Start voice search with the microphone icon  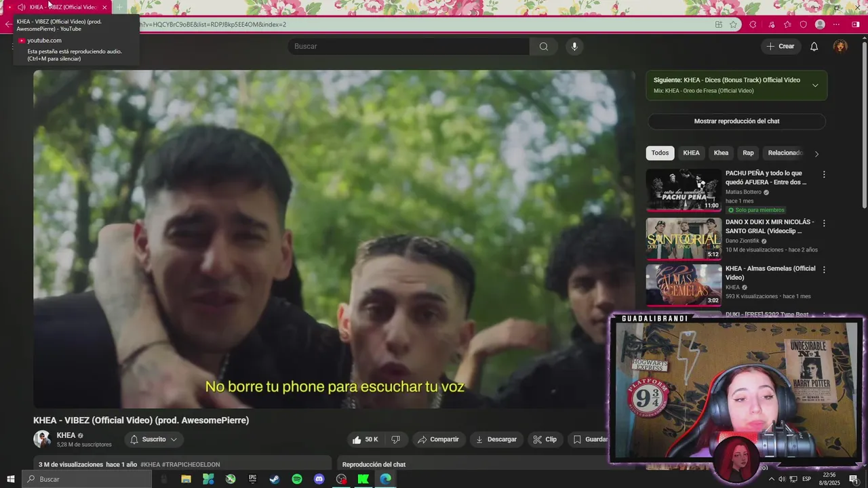pos(574,46)
